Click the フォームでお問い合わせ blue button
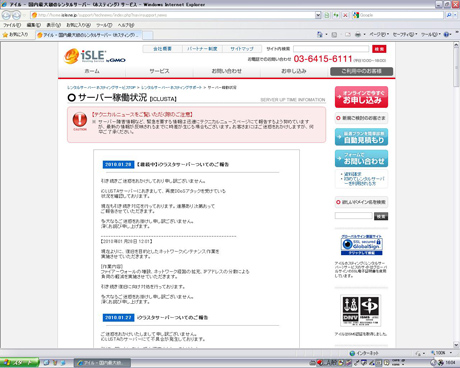Viewport: 460px width, 368px height. click(x=361, y=158)
